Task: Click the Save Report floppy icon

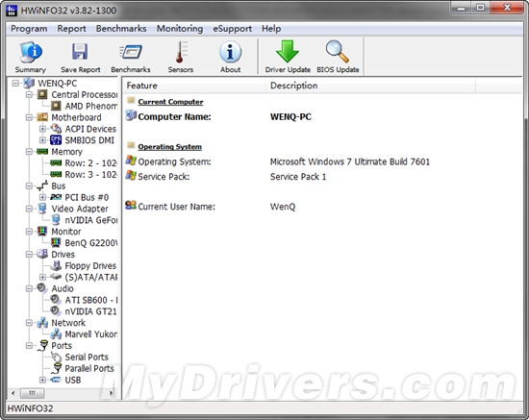Action: tap(80, 52)
